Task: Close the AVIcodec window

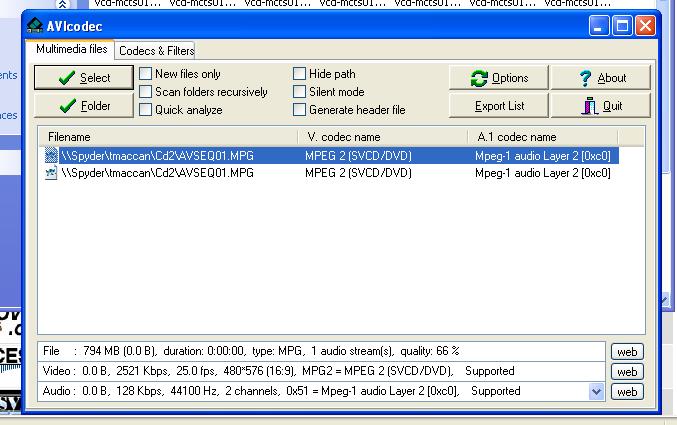Action: (x=645, y=26)
